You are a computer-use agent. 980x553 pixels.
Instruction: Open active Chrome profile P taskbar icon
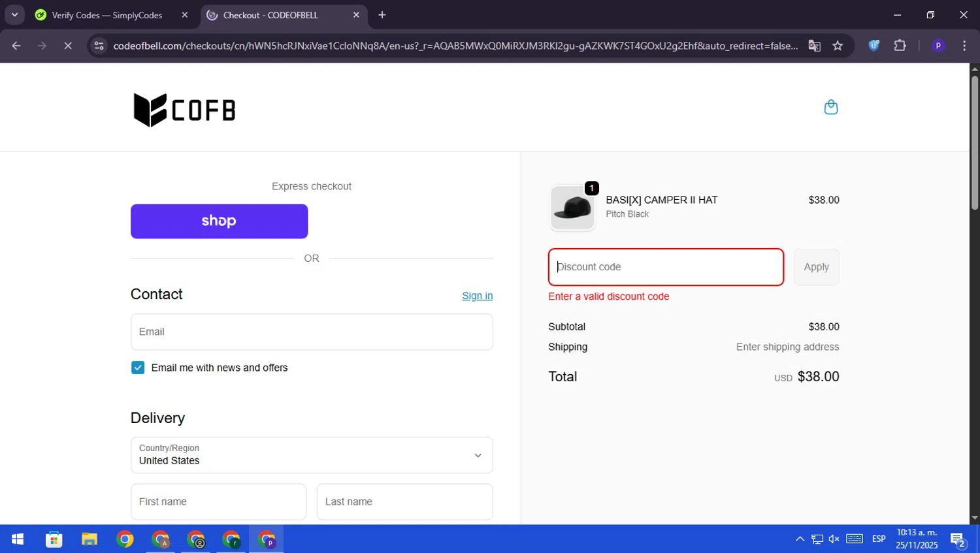coord(267,539)
